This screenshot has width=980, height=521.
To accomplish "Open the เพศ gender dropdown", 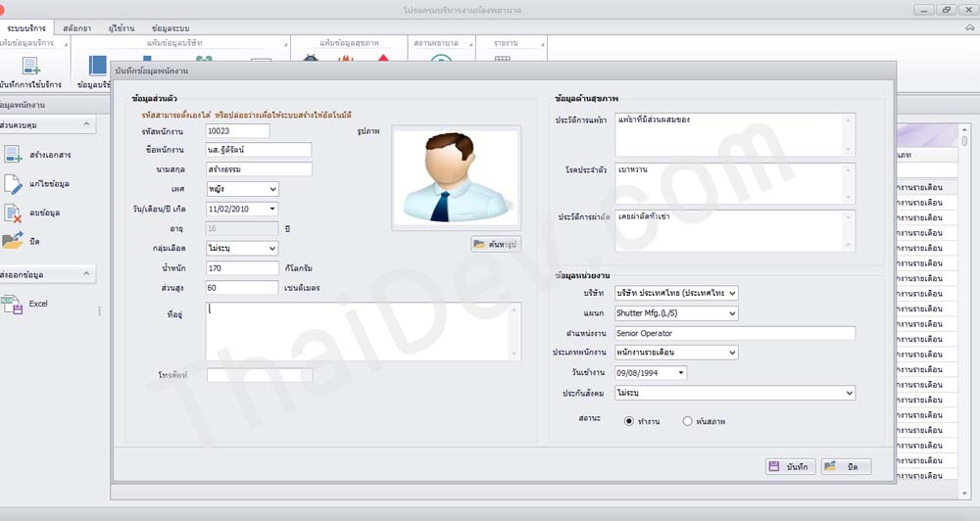I will [x=273, y=189].
